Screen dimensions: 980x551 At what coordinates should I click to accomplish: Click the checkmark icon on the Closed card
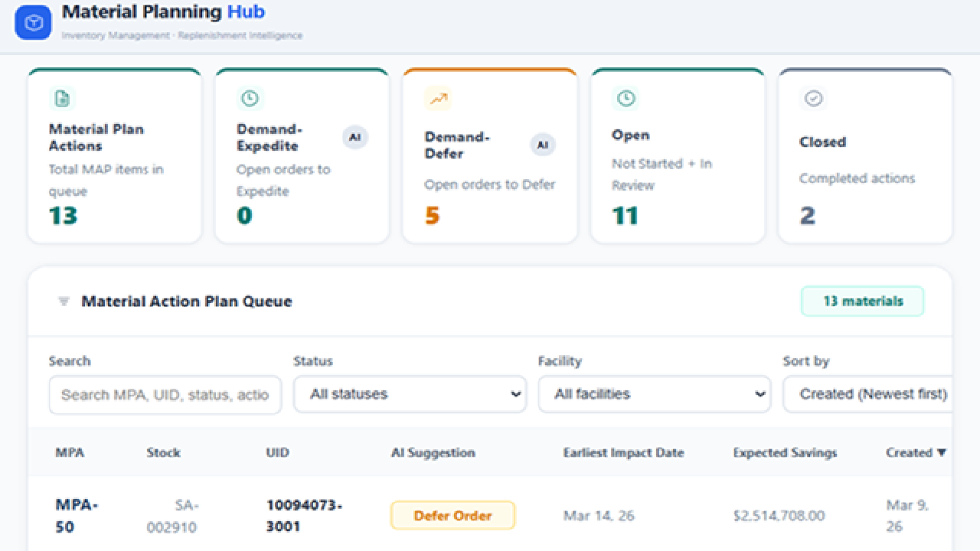coord(813,99)
